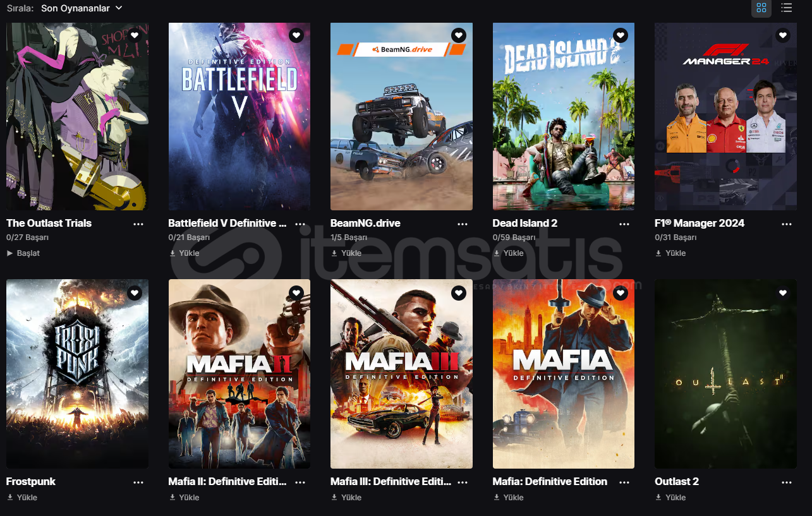The width and height of the screenshot is (812, 516).
Task: Open more options for Frostpunk
Action: click(x=138, y=483)
